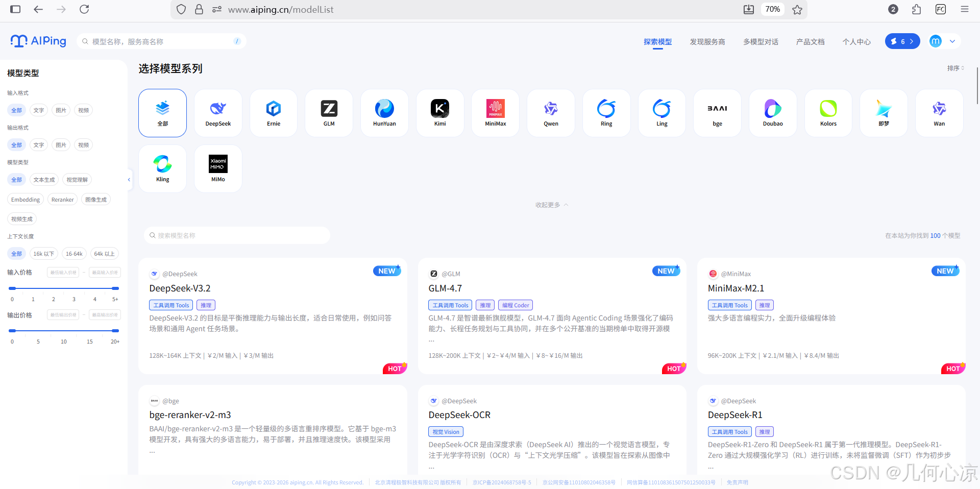Select the Doubao model series
Viewport: 980px width, 489px height.
773,113
